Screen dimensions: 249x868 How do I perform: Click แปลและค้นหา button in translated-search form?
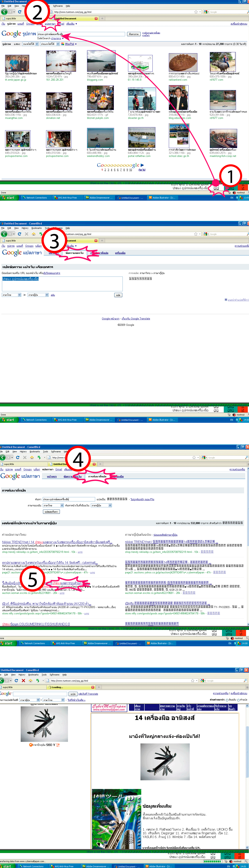pos(52,512)
